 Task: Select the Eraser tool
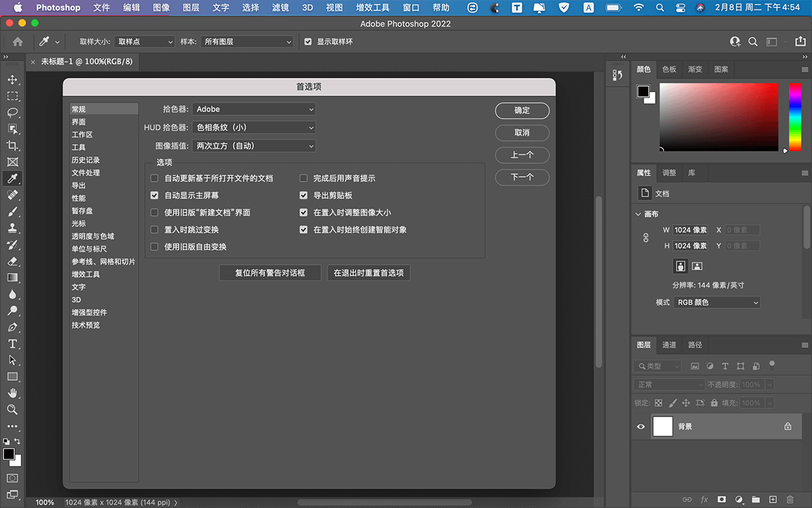point(12,261)
